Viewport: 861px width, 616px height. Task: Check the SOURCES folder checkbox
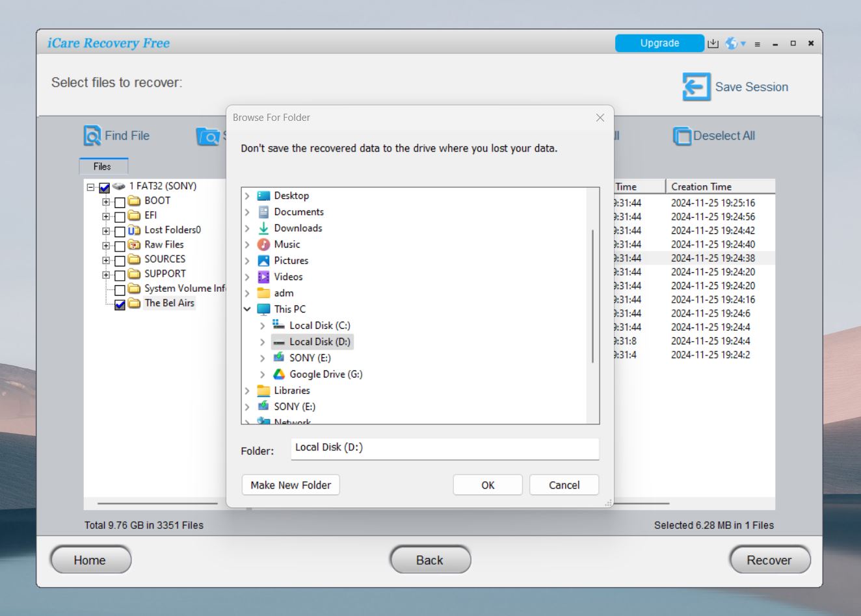coord(120,261)
